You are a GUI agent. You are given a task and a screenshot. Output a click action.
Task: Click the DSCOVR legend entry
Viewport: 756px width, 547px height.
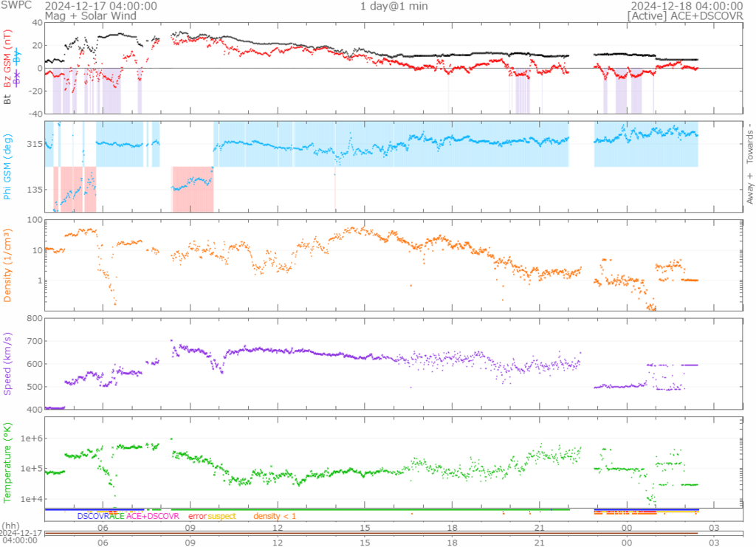(x=93, y=516)
